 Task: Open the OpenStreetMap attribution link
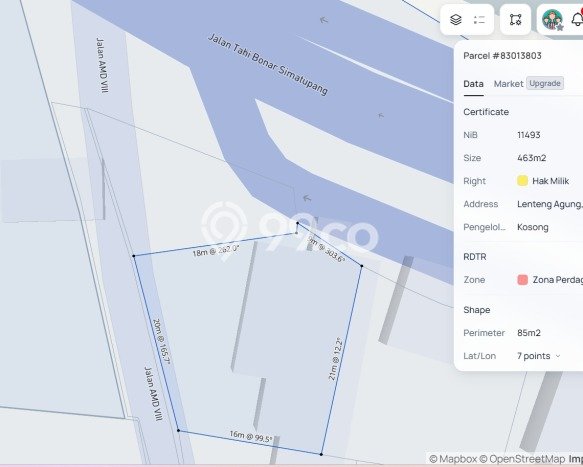click(522, 459)
